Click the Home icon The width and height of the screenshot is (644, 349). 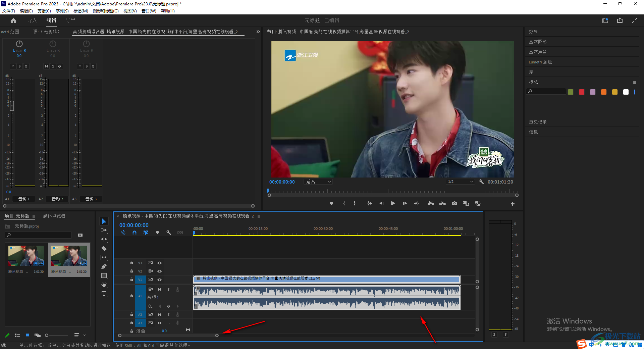click(x=13, y=20)
